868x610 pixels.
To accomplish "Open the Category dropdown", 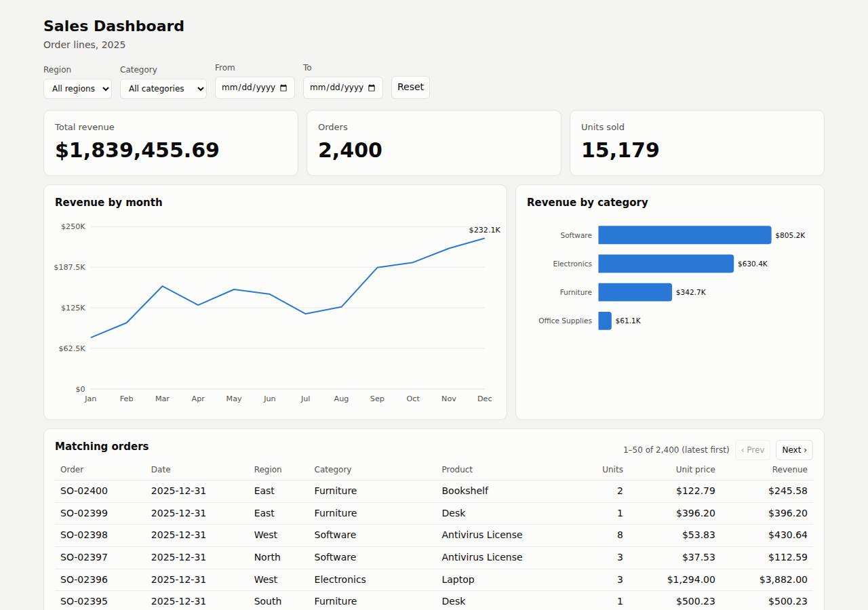I will point(163,89).
